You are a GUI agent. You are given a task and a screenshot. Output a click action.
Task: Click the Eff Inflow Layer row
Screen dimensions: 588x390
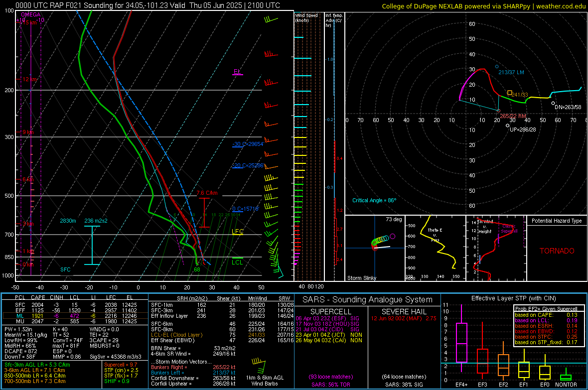[x=222, y=316]
